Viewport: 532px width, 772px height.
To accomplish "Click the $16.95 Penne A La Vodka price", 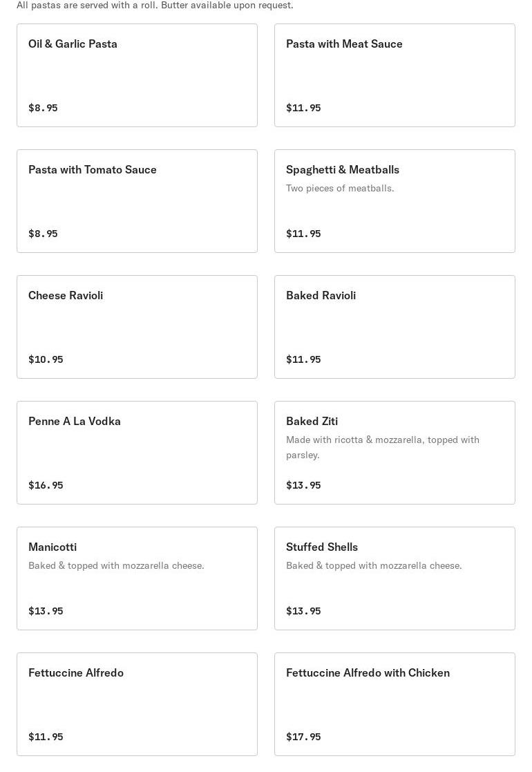I will click(46, 485).
